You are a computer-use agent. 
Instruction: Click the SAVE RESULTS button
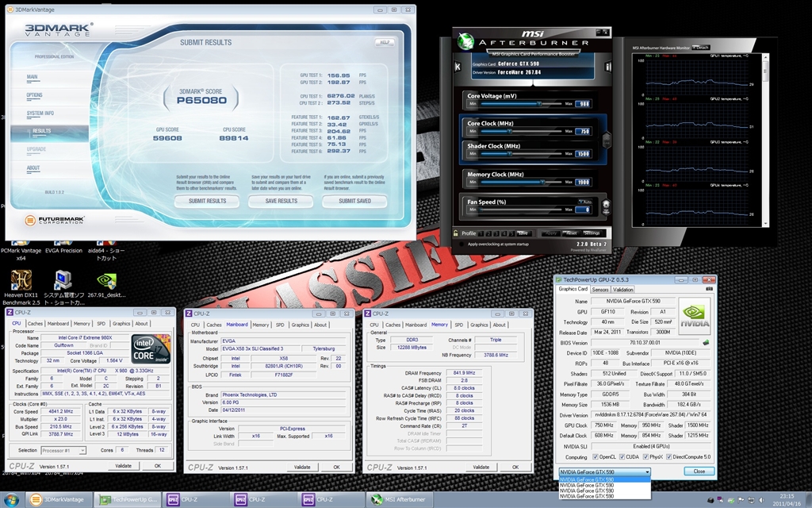282,201
